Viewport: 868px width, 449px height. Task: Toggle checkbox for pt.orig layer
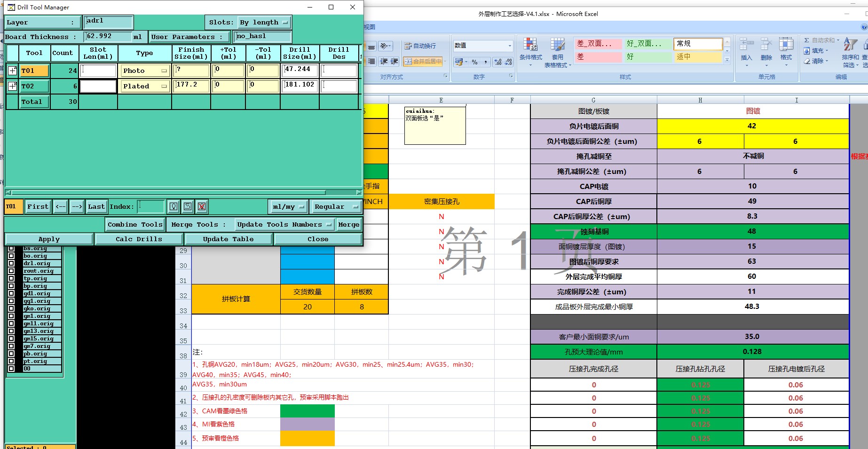pos(11,361)
